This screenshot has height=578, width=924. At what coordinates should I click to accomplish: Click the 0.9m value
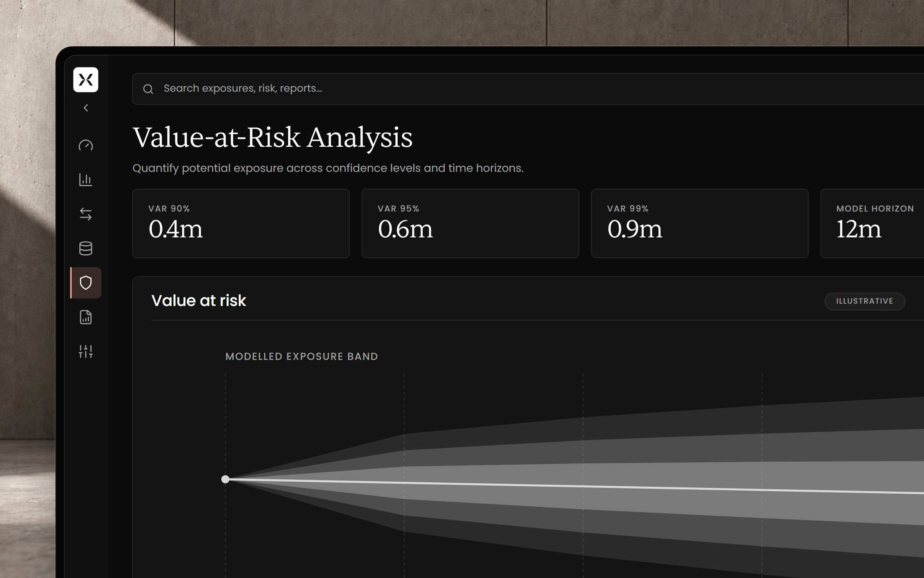[634, 229]
